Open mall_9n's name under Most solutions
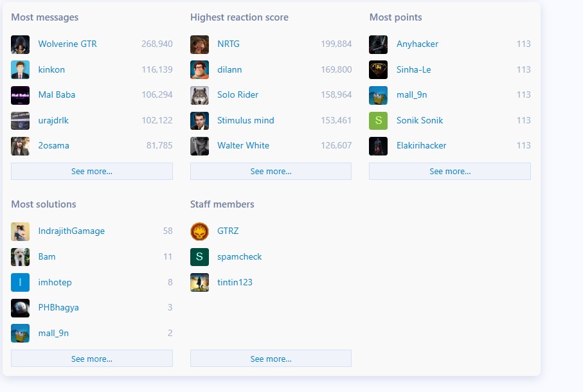 53,334
